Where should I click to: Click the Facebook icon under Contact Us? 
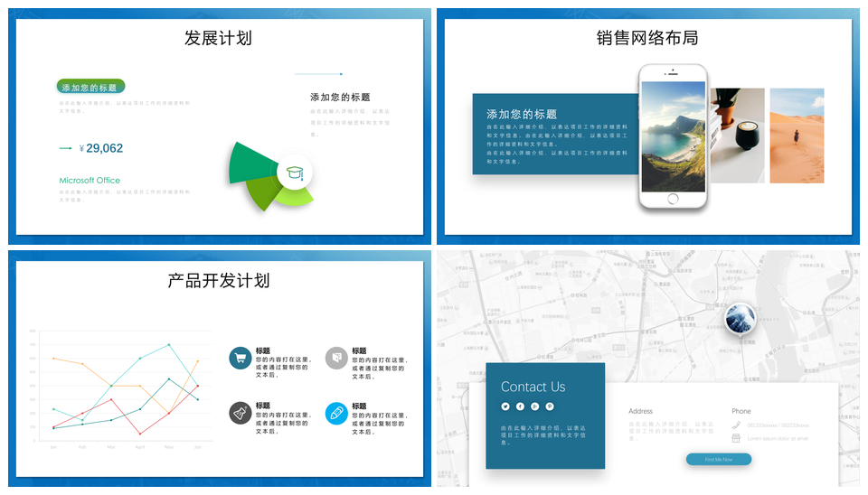pos(521,406)
